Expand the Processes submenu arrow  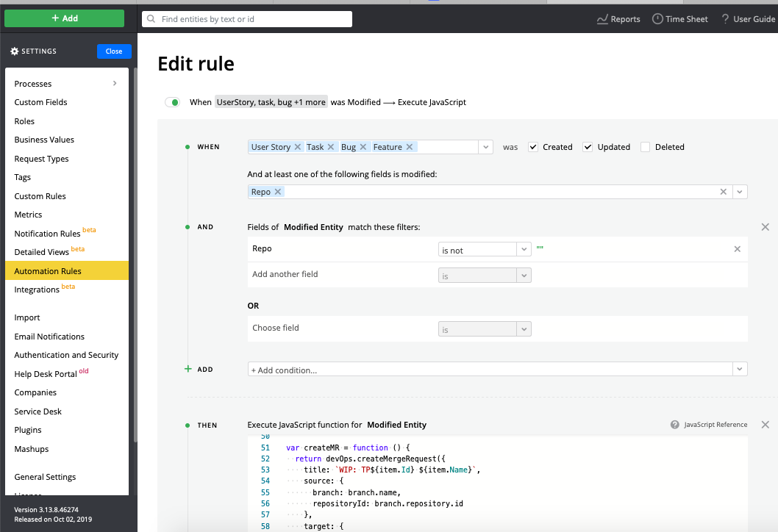pos(115,84)
